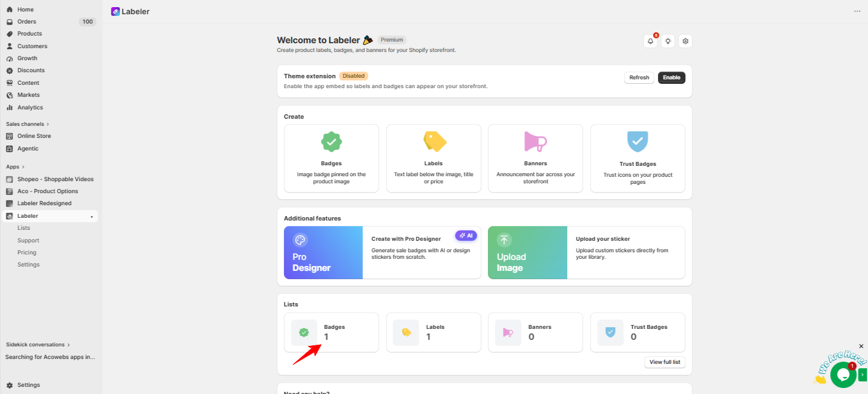
Task: Open the live chat bubble
Action: [843, 375]
